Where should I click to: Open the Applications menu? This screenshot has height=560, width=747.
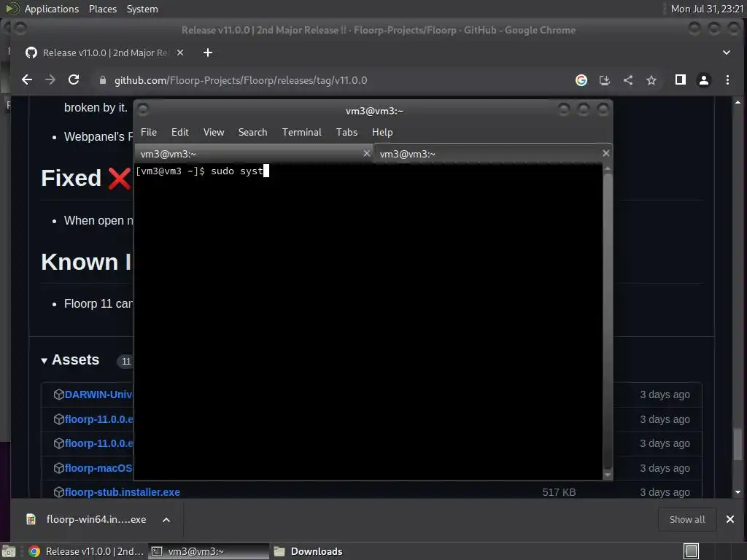coord(52,9)
